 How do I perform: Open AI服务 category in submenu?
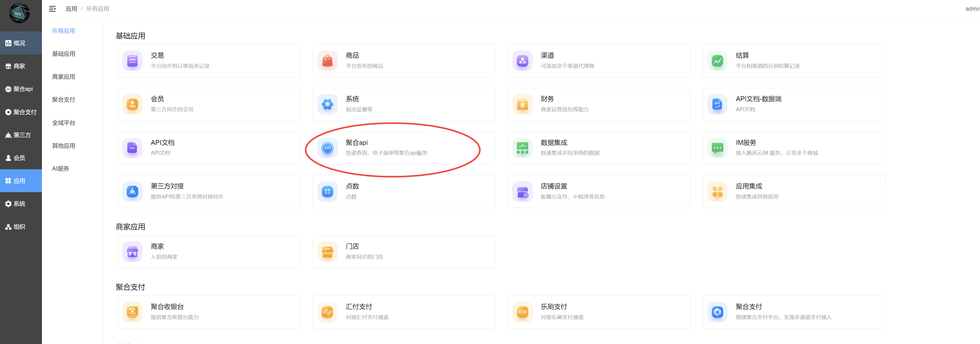(60, 168)
